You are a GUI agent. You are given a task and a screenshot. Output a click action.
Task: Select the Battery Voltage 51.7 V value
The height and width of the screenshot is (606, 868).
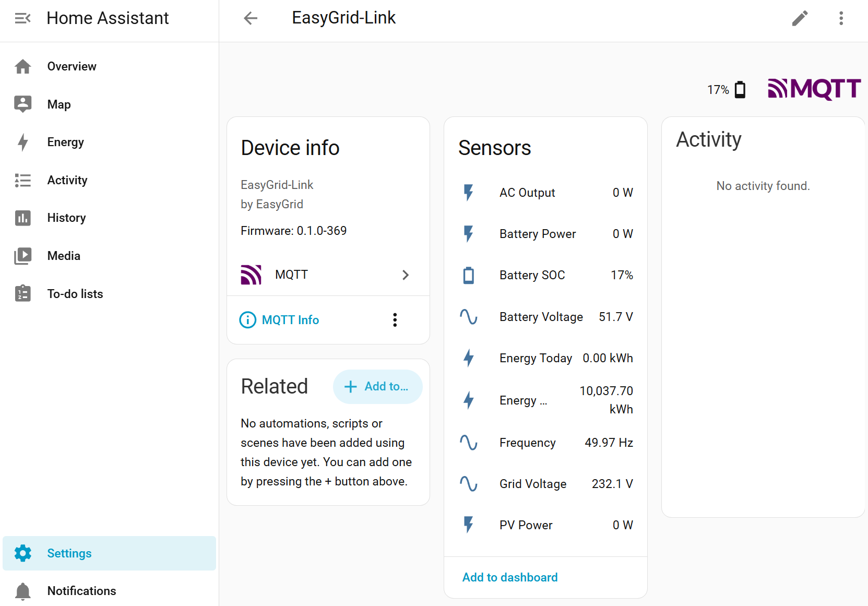pos(616,317)
